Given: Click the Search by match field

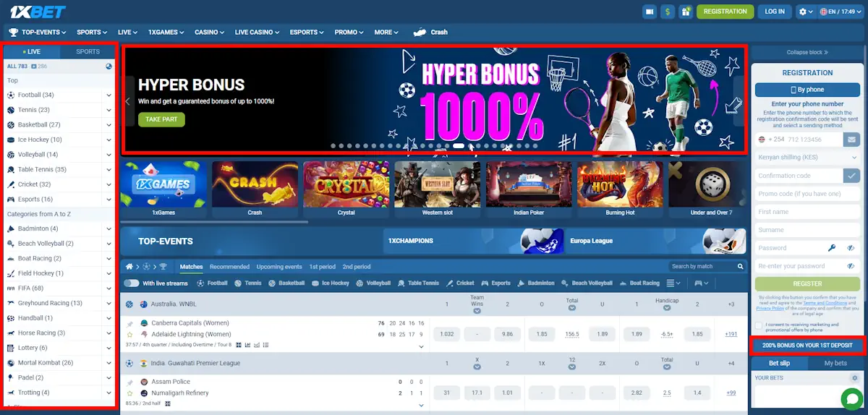Looking at the screenshot, I should point(707,267).
